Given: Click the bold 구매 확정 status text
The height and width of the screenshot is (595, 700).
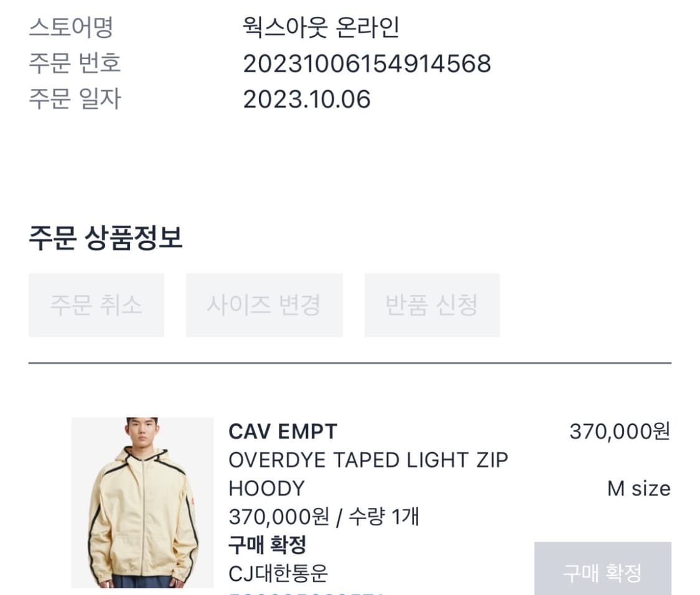Looking at the screenshot, I should point(268,545).
